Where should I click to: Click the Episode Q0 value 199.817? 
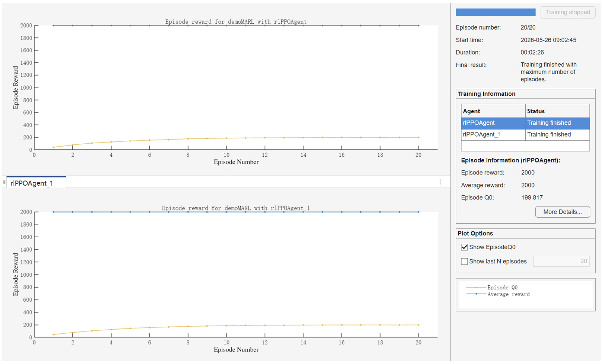532,198
